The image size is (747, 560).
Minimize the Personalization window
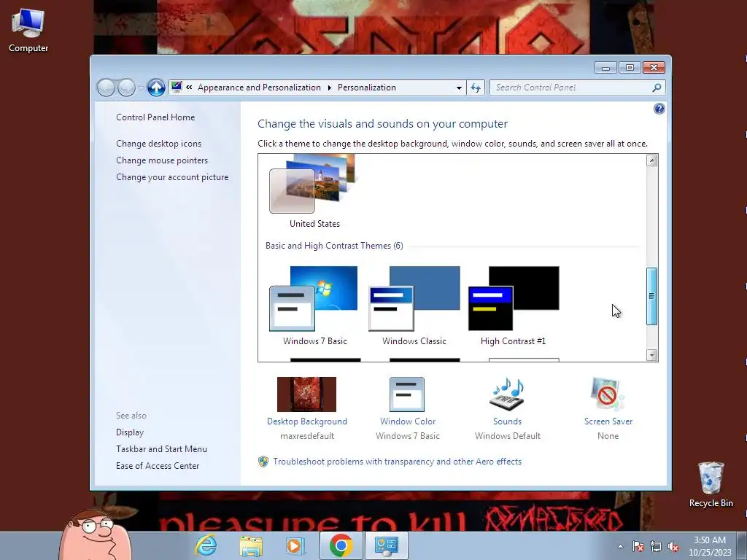(x=605, y=68)
